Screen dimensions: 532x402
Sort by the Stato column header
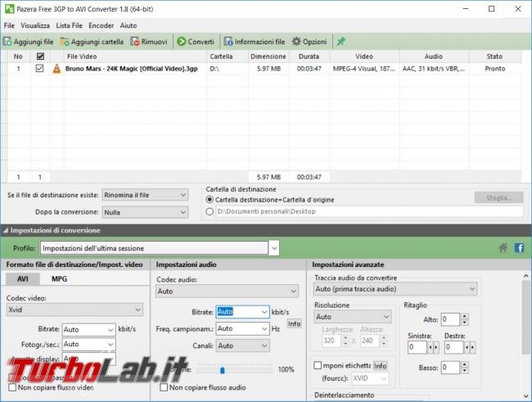tap(494, 56)
